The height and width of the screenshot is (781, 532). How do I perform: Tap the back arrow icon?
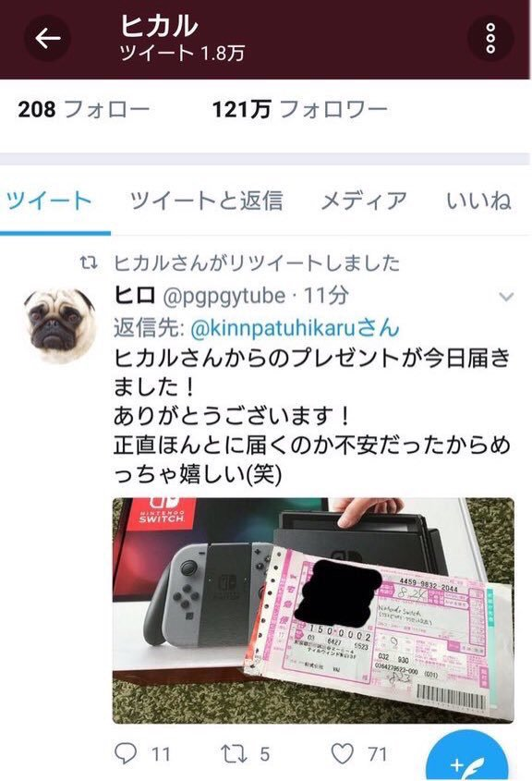47,38
